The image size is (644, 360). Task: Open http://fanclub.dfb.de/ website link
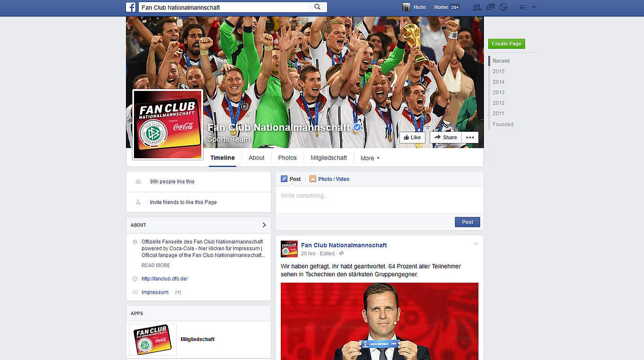click(x=164, y=279)
